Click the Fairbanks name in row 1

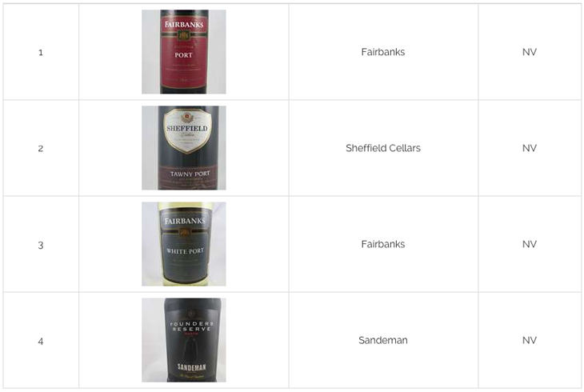click(x=383, y=52)
